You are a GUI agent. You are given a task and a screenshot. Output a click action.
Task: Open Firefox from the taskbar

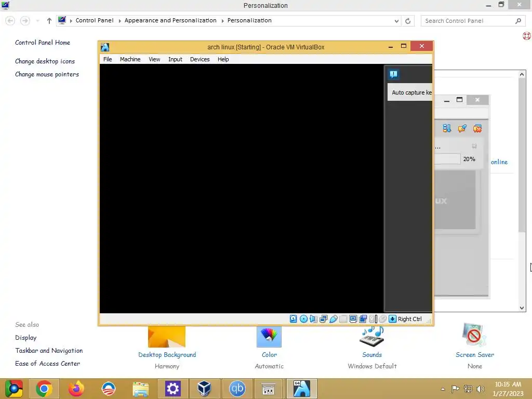point(76,389)
